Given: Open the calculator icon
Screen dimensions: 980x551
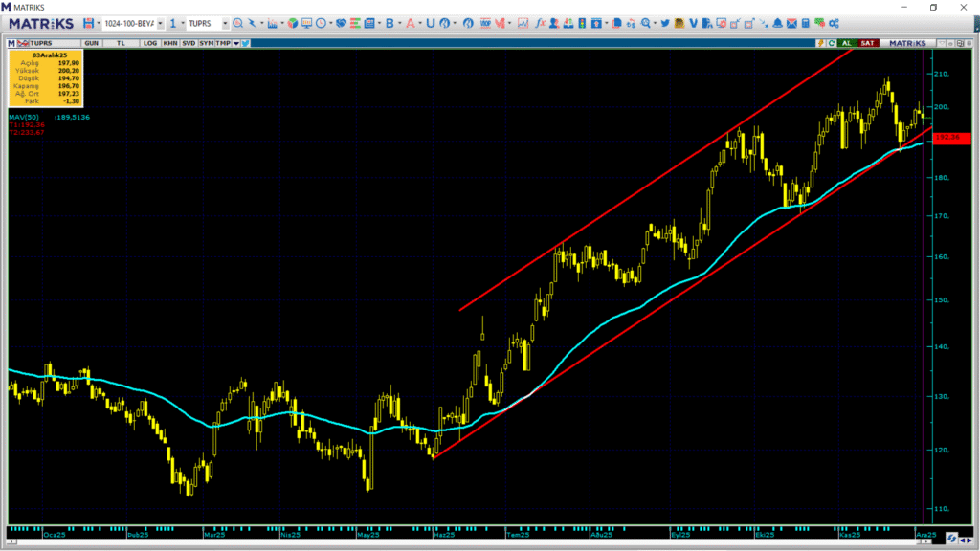Looking at the screenshot, I should [x=806, y=23].
